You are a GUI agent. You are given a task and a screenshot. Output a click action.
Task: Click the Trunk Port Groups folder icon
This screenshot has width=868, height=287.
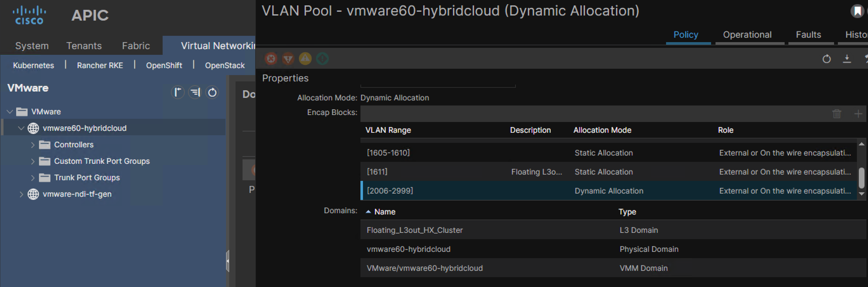[44, 178]
